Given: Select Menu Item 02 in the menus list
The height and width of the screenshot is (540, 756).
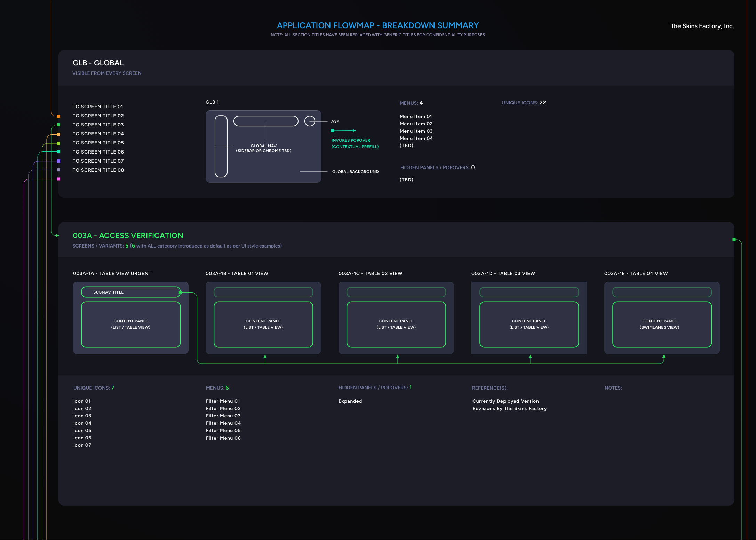Looking at the screenshot, I should point(416,124).
